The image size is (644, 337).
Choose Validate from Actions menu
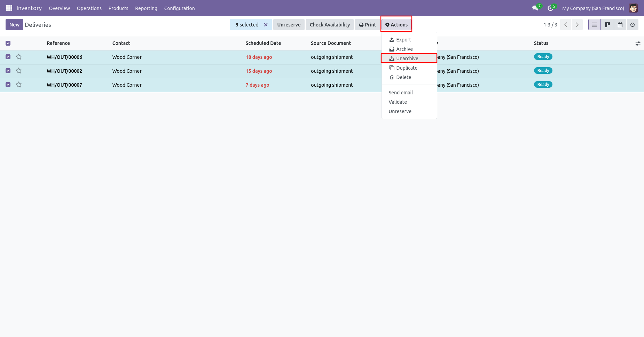(x=409, y=102)
